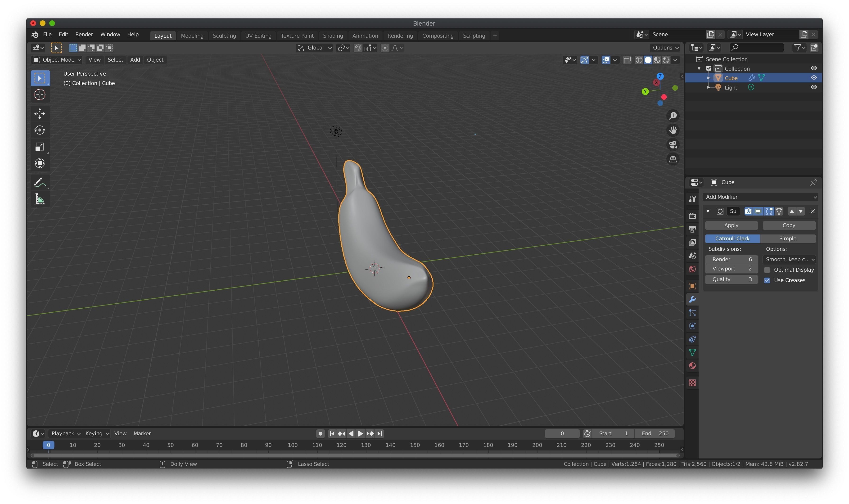Open the Keying dropdown in timeline
The width and height of the screenshot is (849, 504).
pyautogui.click(x=97, y=434)
